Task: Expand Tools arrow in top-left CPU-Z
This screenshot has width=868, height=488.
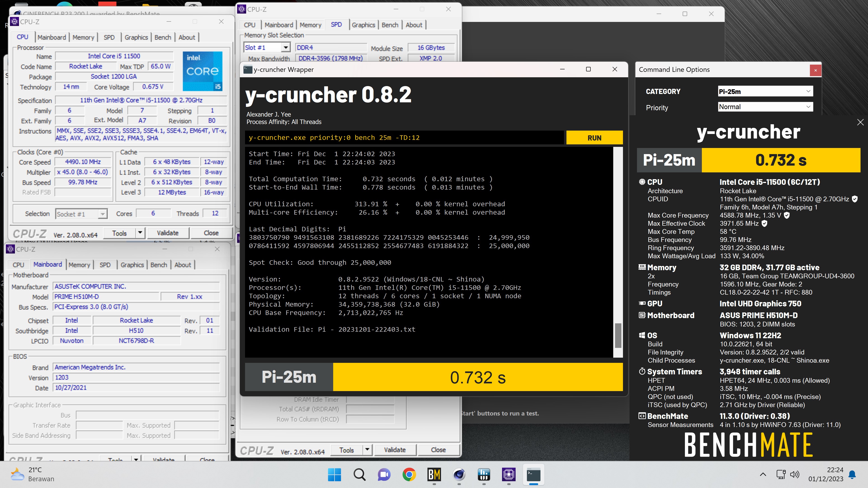Action: (140, 233)
